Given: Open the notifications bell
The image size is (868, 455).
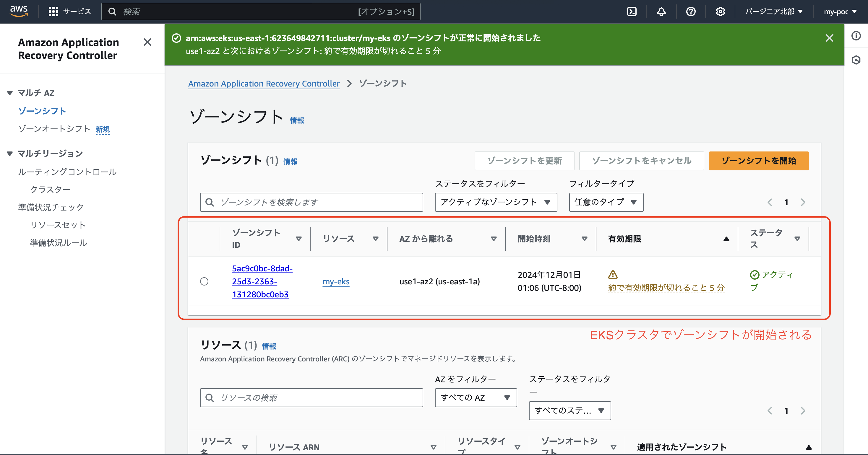Looking at the screenshot, I should click(x=661, y=12).
